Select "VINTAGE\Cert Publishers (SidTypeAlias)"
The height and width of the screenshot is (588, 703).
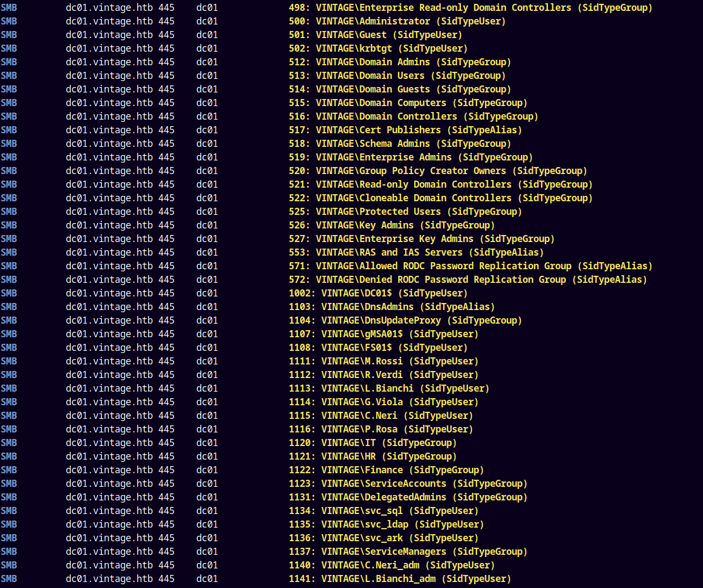coord(419,130)
